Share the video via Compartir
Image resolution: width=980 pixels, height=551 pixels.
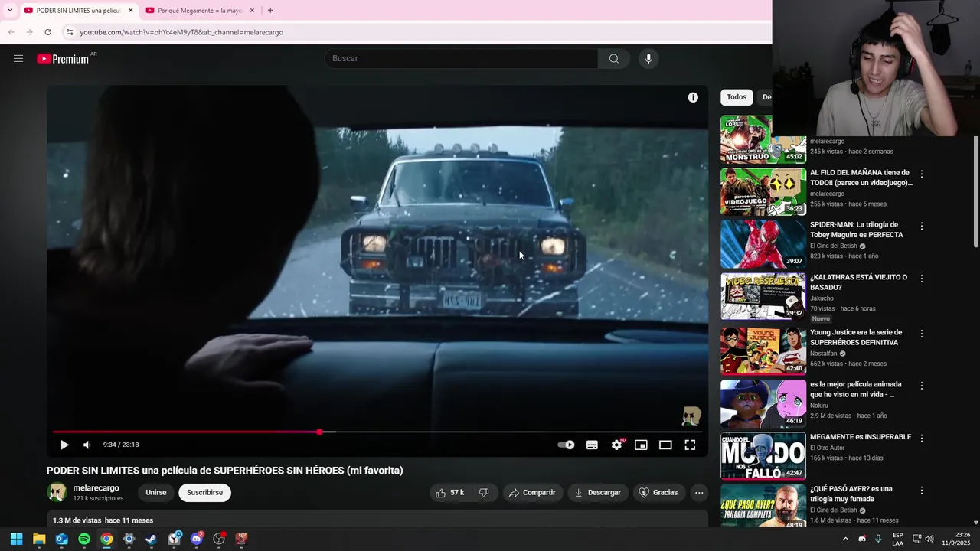(531, 493)
